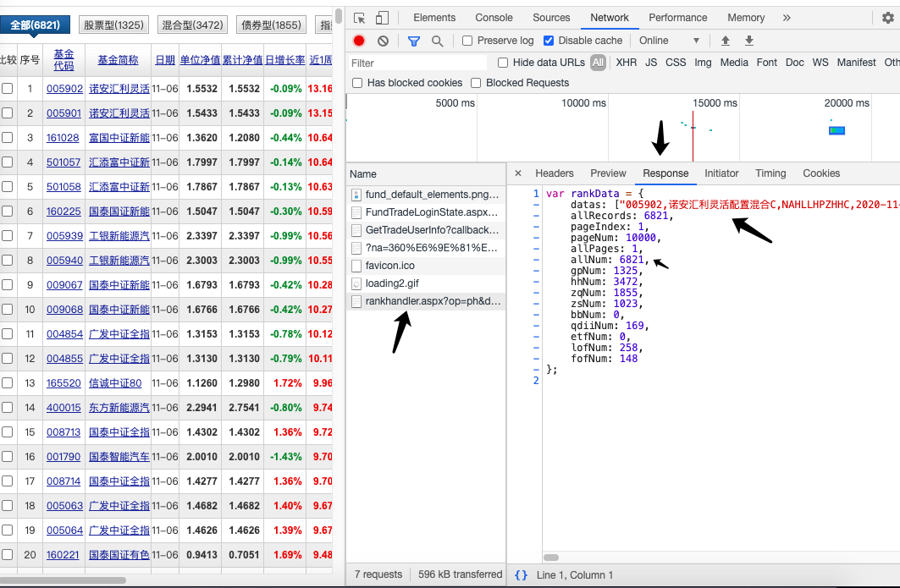Filter requests by WS type
The width and height of the screenshot is (900, 588).
pos(820,63)
